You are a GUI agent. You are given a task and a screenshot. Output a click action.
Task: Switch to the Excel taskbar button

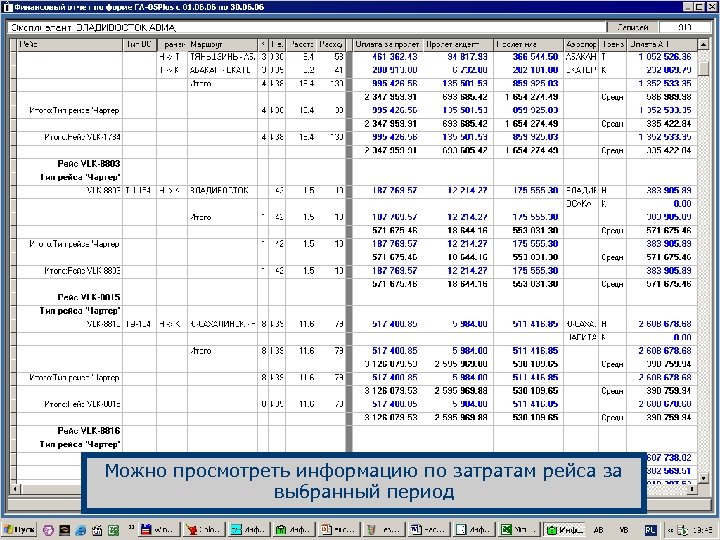[x=519, y=530]
